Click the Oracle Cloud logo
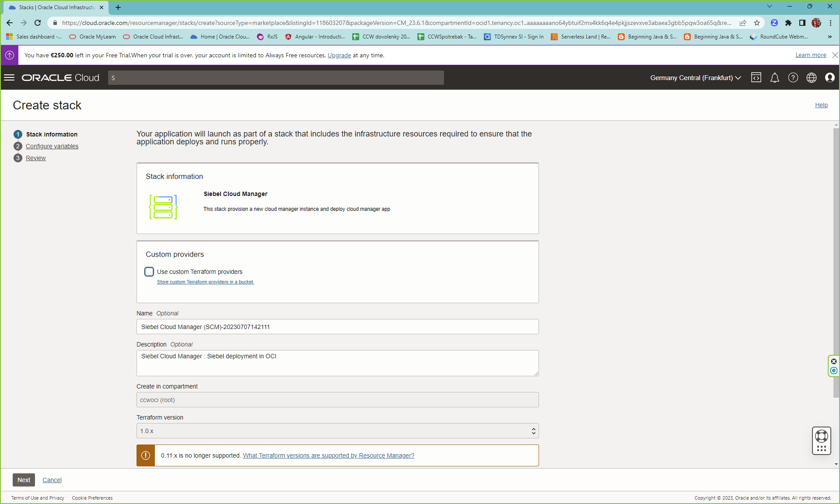The height and width of the screenshot is (504, 840). tap(61, 77)
